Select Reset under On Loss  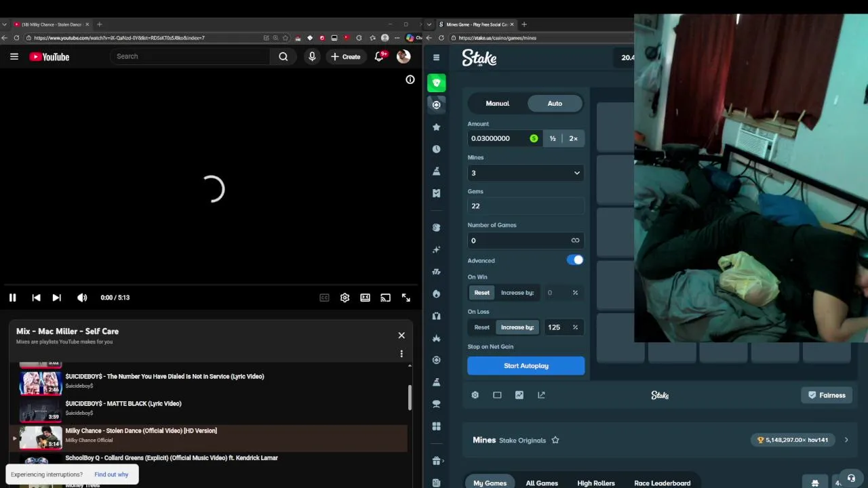[481, 327]
